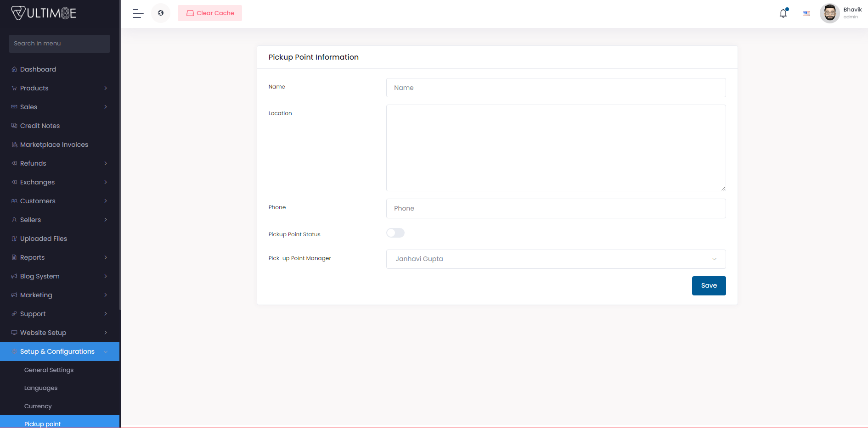Go to General Settings submenu item
Screen dimensions: 868x428
point(49,370)
